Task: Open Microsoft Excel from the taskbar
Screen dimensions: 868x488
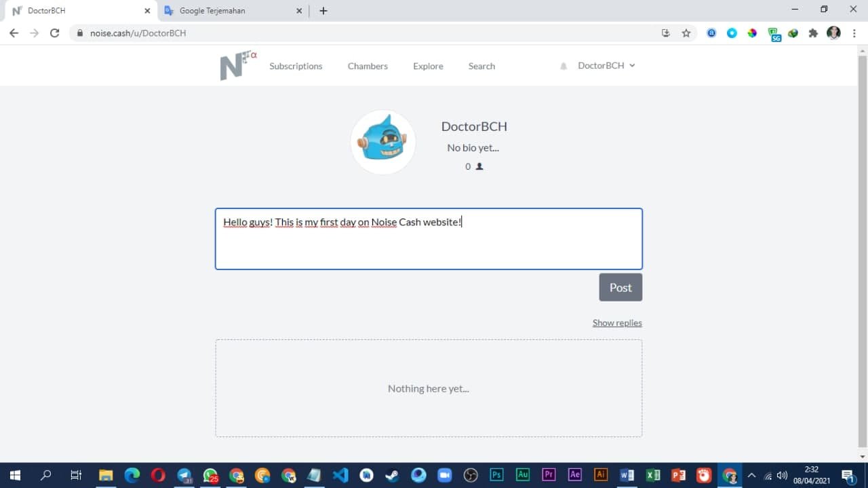Action: coord(653,475)
